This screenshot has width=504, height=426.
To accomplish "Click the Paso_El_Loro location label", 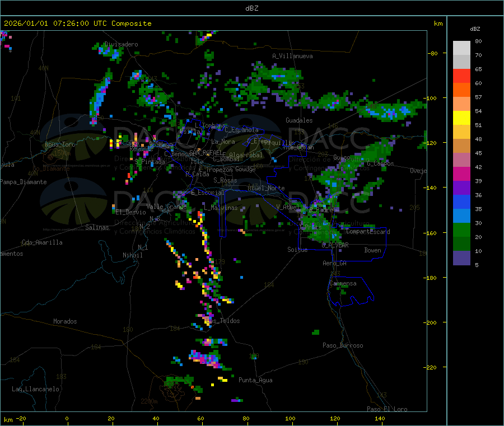I will [x=387, y=409].
